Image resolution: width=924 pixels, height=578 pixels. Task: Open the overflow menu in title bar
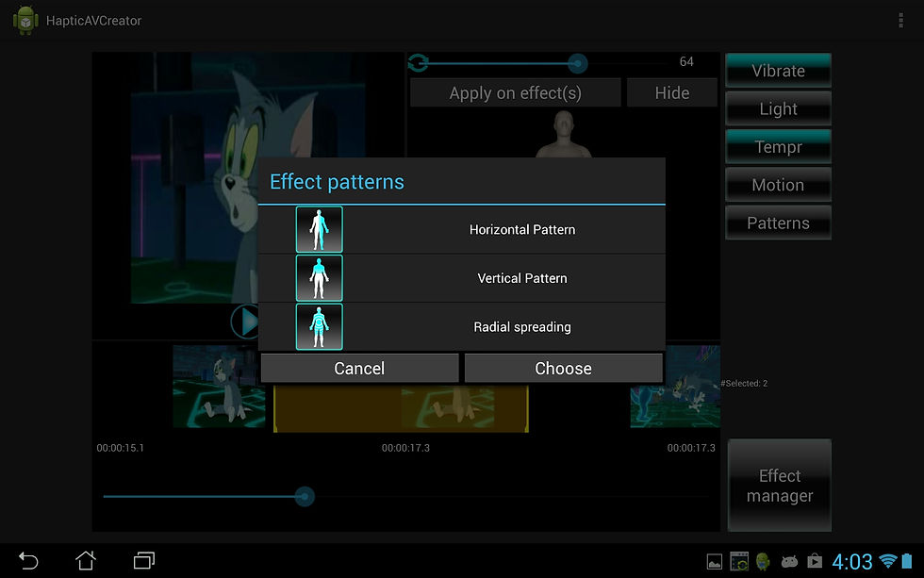click(900, 20)
